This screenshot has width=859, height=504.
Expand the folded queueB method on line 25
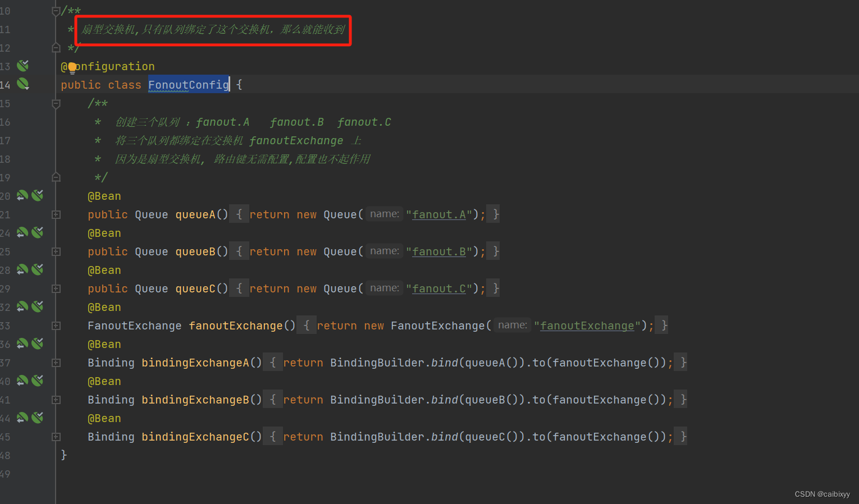(x=56, y=251)
